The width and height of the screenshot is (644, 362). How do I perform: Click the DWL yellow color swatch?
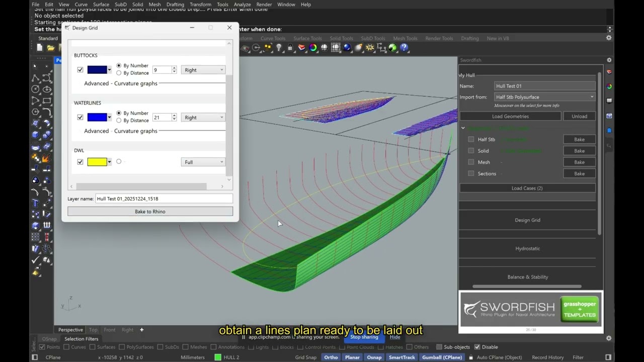(97, 162)
